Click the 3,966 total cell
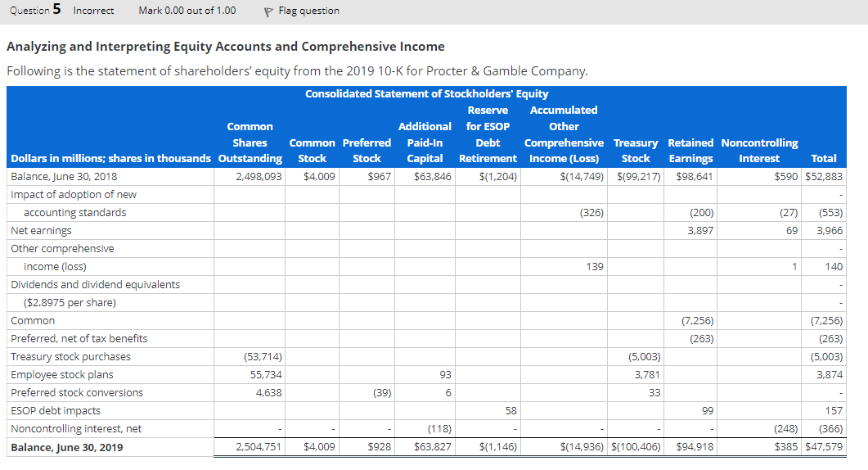This screenshot has height=470, width=868. click(x=823, y=231)
